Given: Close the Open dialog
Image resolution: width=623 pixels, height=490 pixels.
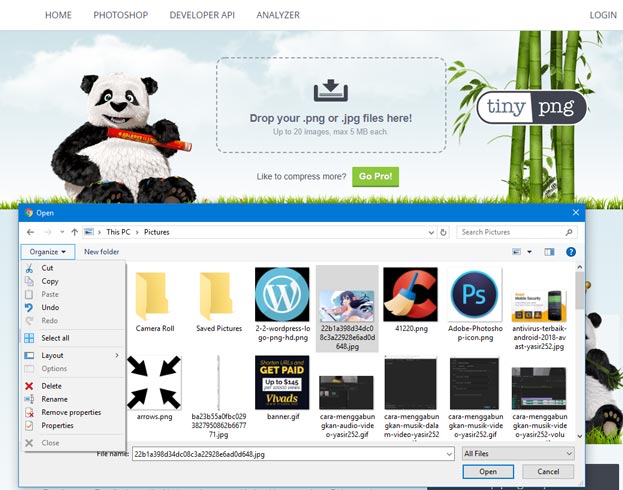Looking at the screenshot, I should 576,213.
